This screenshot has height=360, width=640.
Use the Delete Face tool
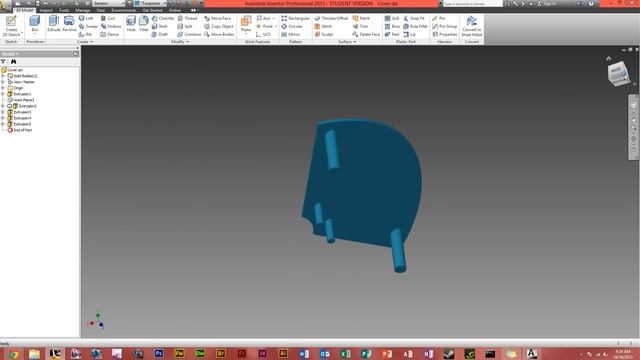pyautogui.click(x=366, y=34)
